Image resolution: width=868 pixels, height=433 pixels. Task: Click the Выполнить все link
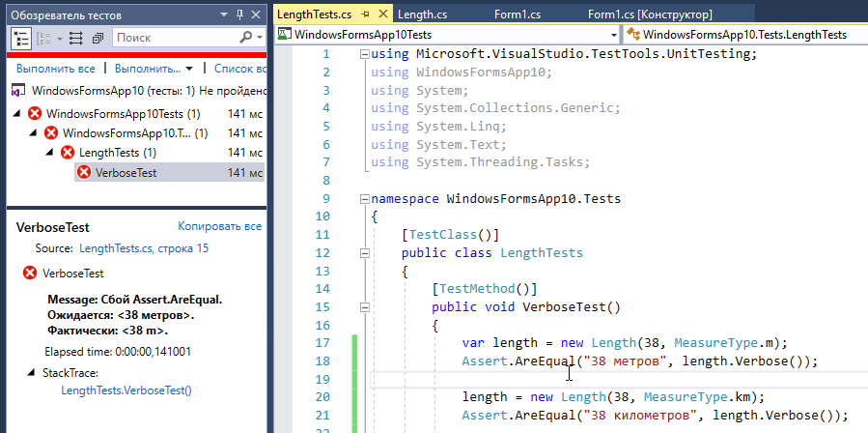pyautogui.click(x=55, y=69)
